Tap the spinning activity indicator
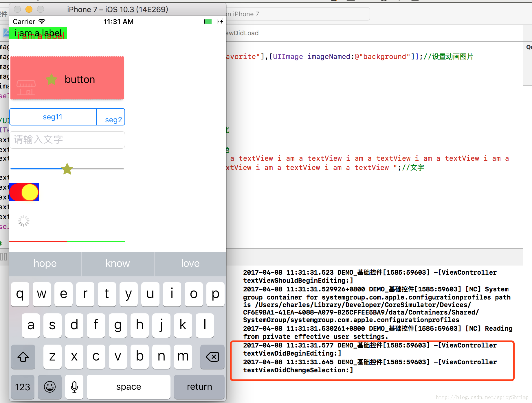Screen dimensions: 532x403 point(24,221)
